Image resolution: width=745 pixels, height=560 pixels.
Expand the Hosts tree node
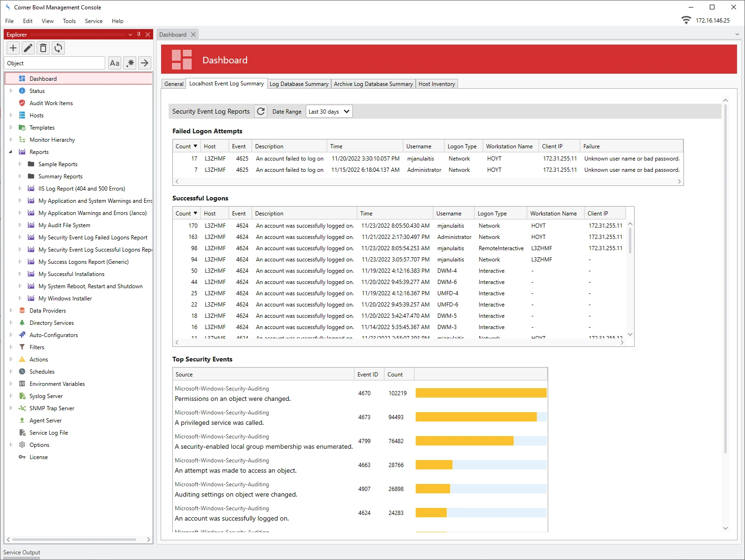[11, 115]
